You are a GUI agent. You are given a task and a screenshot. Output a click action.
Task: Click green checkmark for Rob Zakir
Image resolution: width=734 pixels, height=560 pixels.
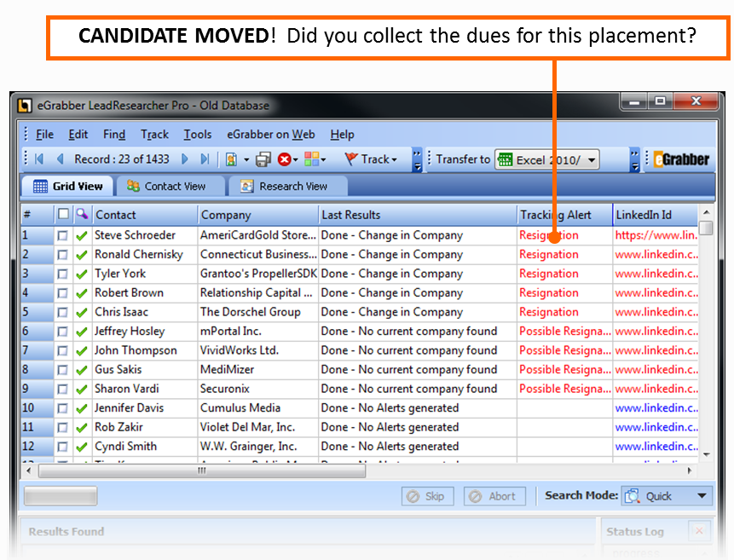click(82, 428)
